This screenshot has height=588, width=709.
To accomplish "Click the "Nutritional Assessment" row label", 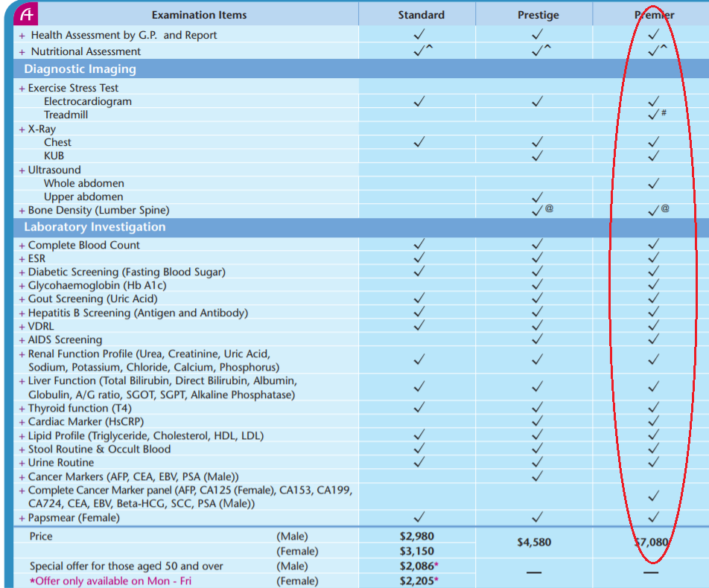I will click(x=86, y=51).
